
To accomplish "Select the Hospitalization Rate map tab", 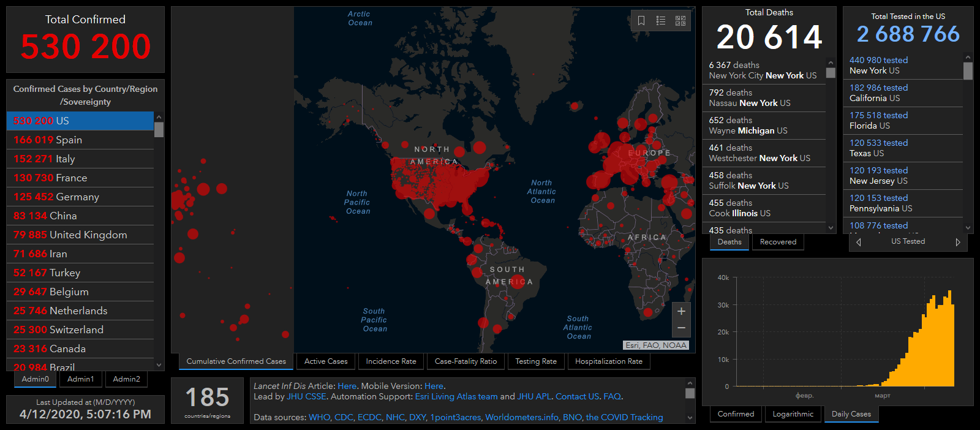I will click(609, 361).
